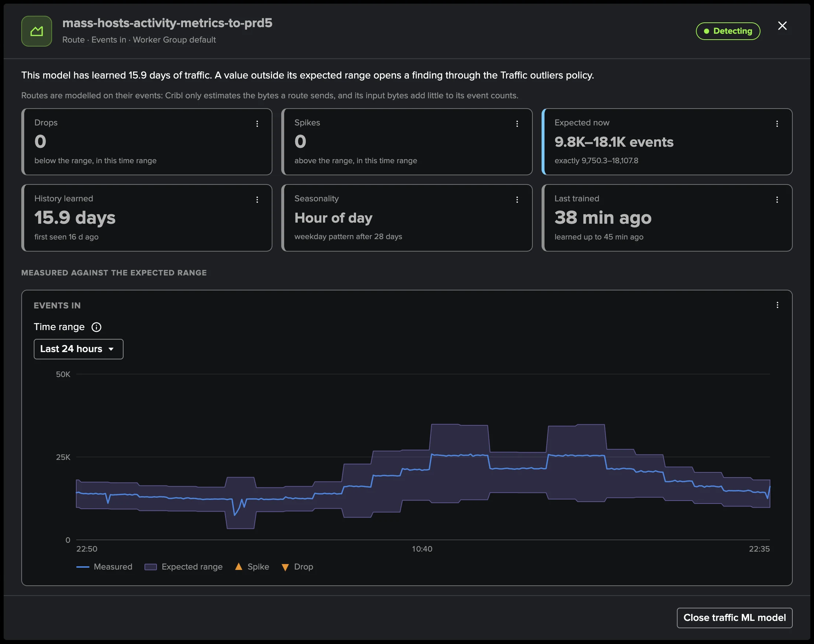This screenshot has height=644, width=814.
Task: Click the learned up to 45 min ago text
Action: [x=599, y=237]
